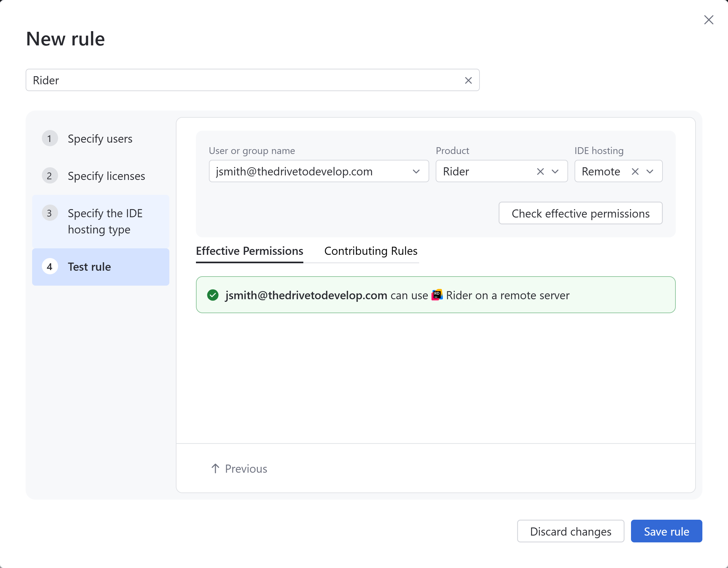Expand the IDE hosting dropdown chevron
Screen dimensions: 728x568
(650, 171)
